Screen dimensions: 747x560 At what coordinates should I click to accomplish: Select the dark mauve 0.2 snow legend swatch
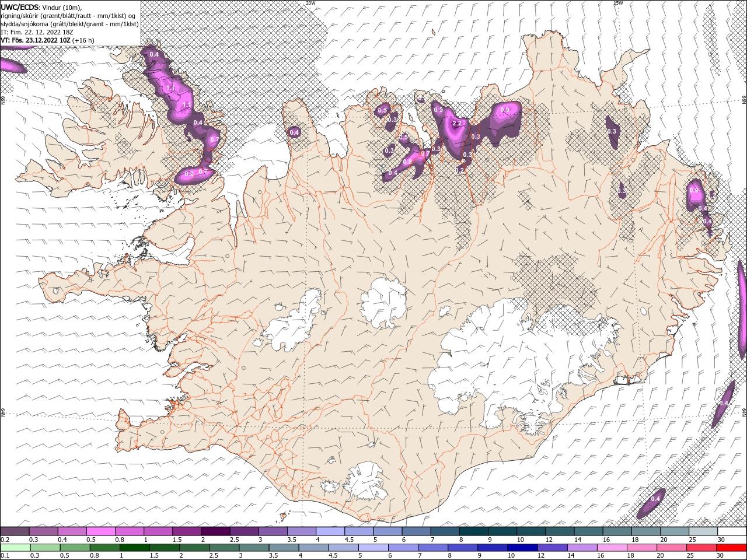click(15, 531)
